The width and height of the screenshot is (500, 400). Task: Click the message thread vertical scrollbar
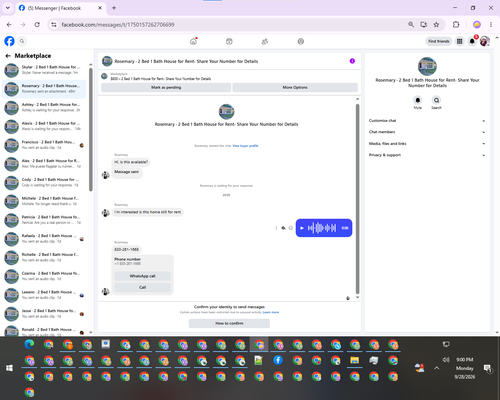[x=357, y=199]
